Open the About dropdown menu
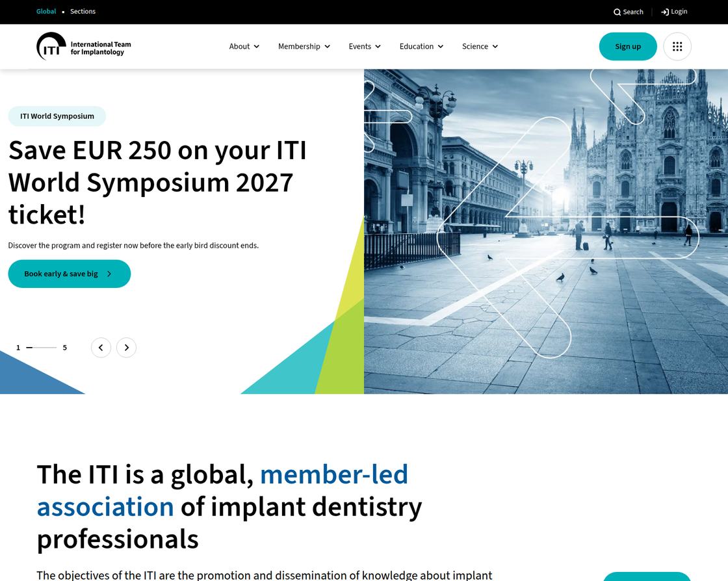 click(244, 46)
